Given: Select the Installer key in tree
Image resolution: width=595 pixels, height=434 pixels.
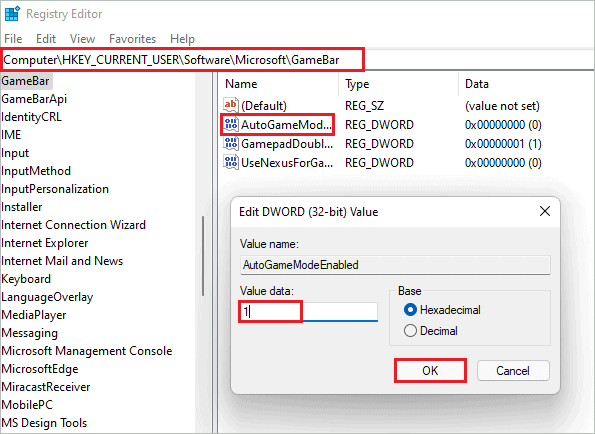Looking at the screenshot, I should 22,207.
